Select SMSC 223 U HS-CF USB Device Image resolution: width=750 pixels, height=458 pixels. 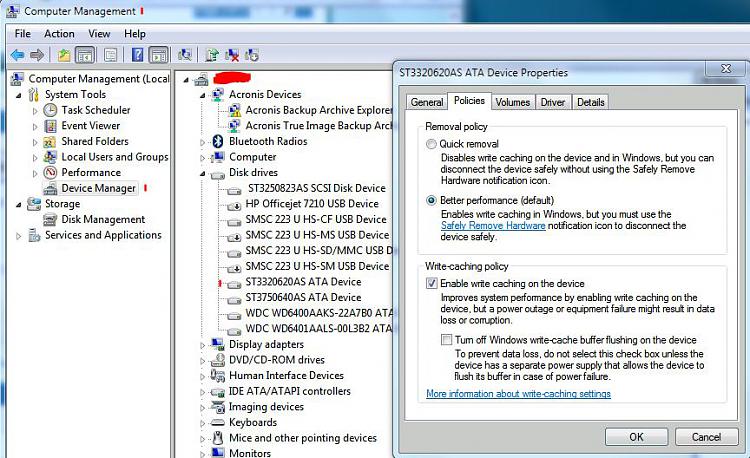click(x=316, y=219)
